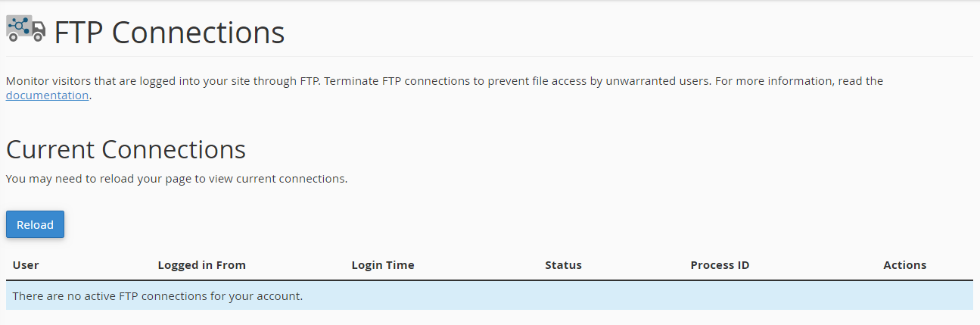Click the FTP Connections truck icon
The image size is (980, 325).
tap(26, 29)
